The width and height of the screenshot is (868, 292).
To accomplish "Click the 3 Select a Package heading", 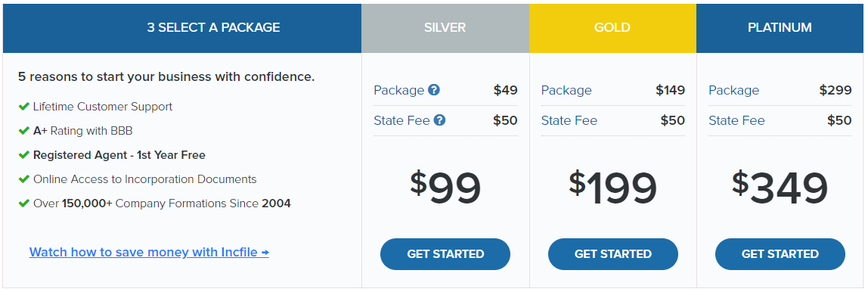I will coord(213,28).
